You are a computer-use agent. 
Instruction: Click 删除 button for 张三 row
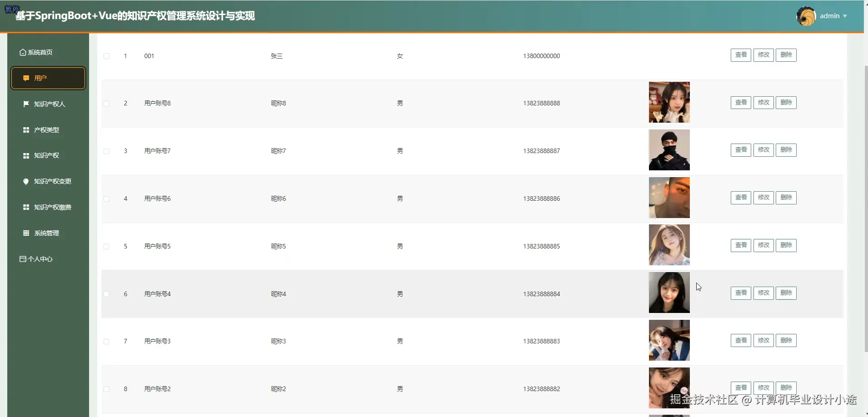pos(786,55)
